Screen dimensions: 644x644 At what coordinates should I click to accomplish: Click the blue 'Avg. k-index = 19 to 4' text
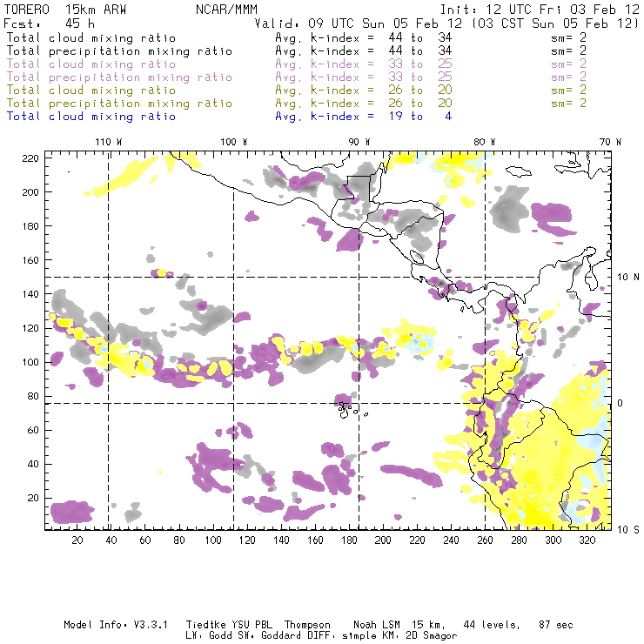tap(363, 117)
